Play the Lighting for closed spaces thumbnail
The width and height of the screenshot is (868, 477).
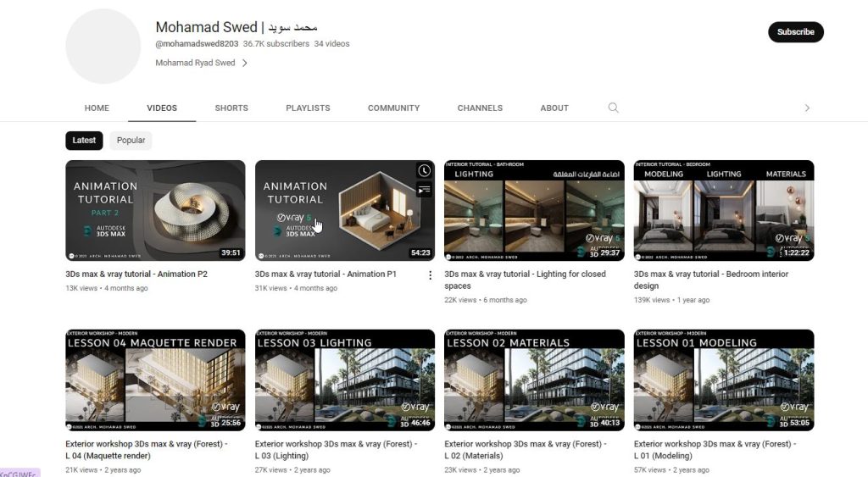coord(534,210)
